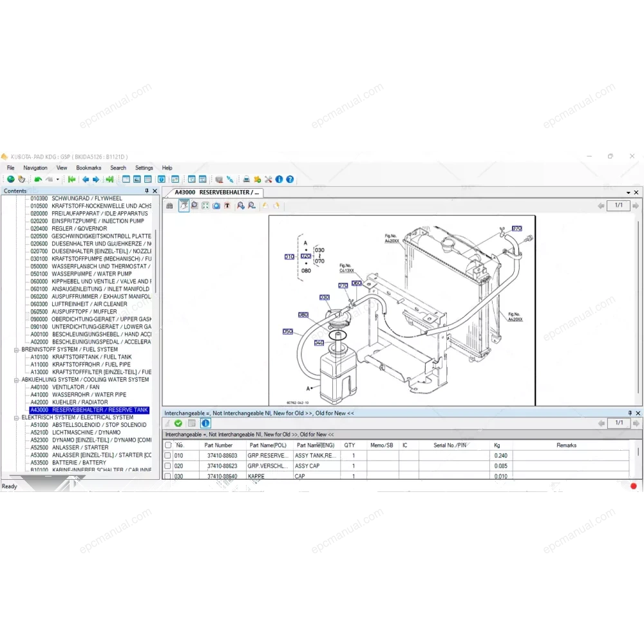Select A40100 VENTILATOR / FAN in tree
The image size is (644, 644).
tap(65, 387)
